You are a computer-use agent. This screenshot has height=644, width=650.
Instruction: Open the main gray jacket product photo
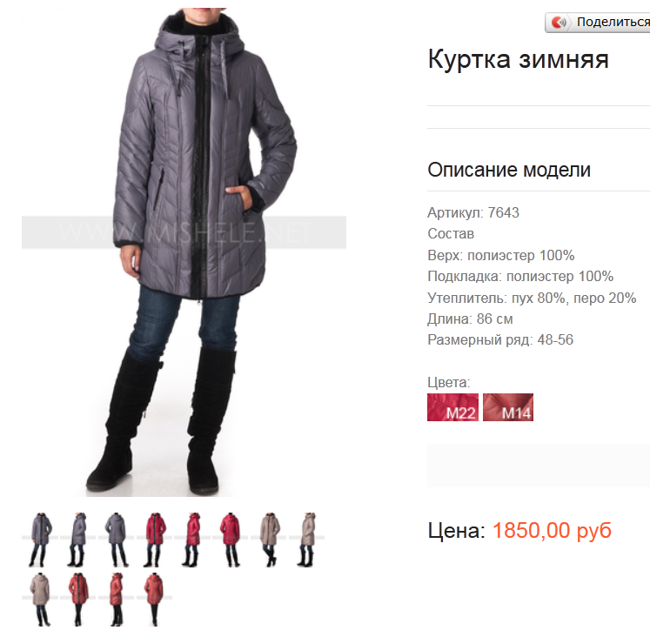coord(184,252)
